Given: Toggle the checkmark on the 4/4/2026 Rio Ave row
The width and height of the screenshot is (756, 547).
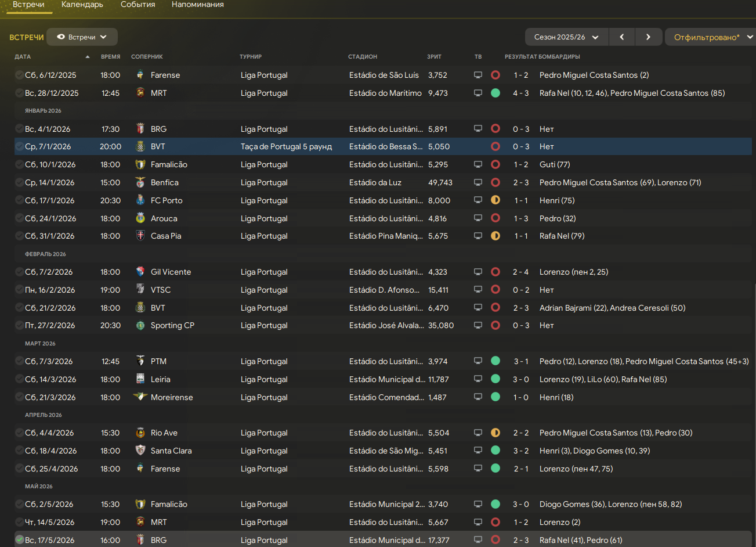Looking at the screenshot, I should (20, 433).
